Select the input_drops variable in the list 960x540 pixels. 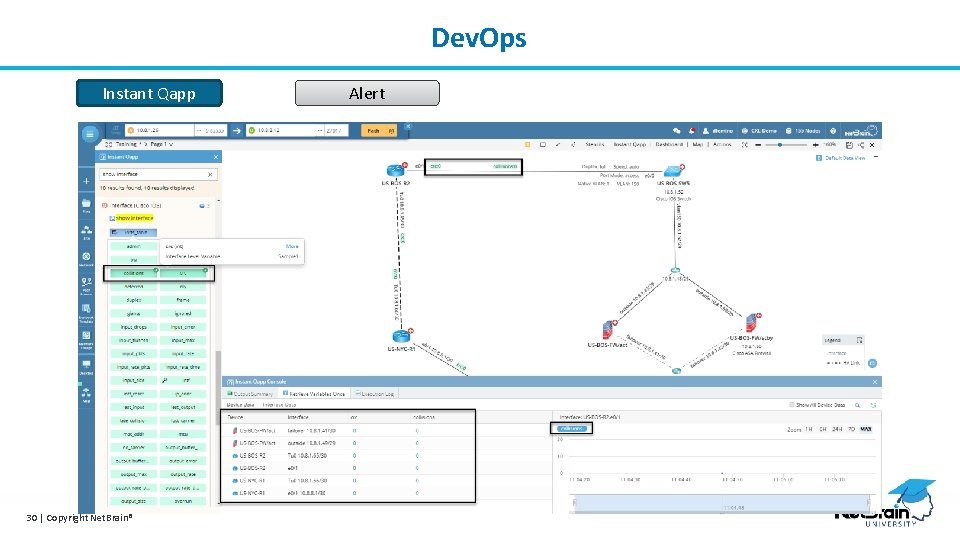click(x=133, y=327)
